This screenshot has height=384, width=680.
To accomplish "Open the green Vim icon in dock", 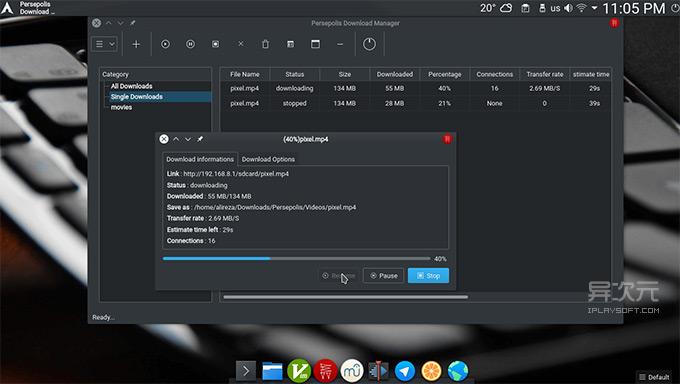I will (299, 371).
